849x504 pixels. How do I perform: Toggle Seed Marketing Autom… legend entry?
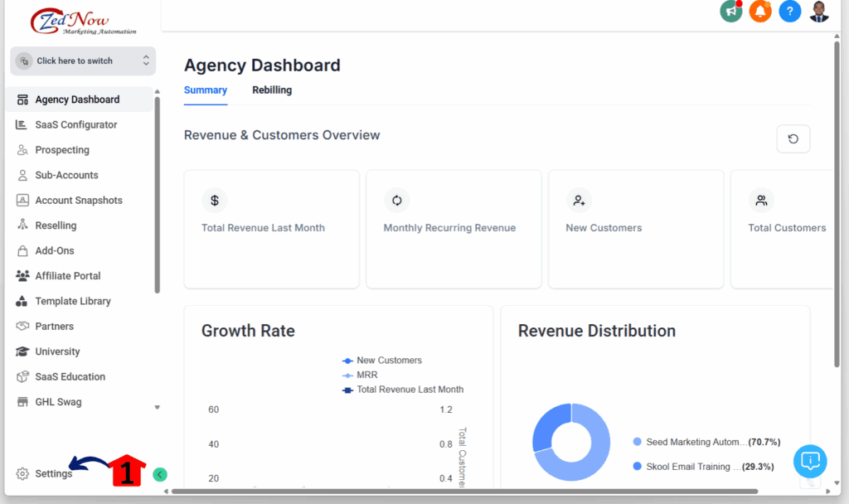706,443
